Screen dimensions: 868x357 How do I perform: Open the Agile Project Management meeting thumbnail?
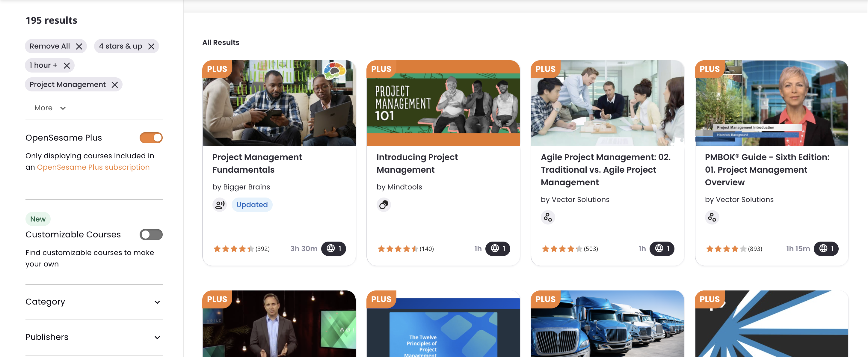coord(607,103)
